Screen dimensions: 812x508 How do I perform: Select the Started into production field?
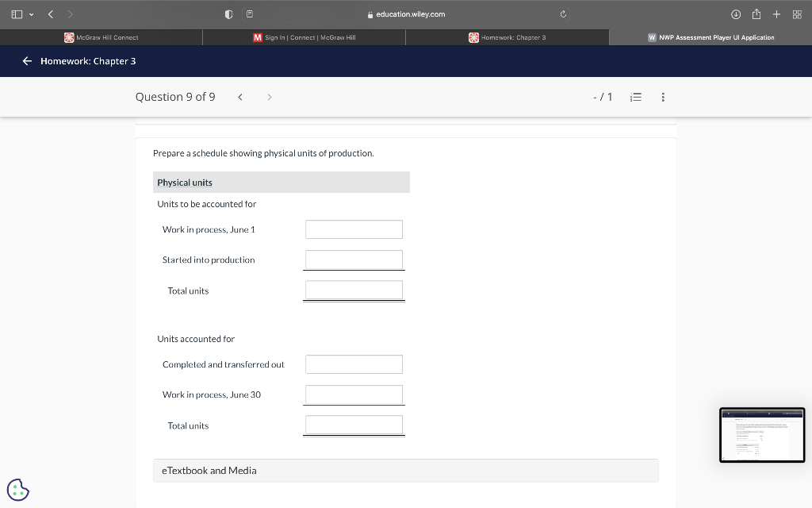point(354,260)
